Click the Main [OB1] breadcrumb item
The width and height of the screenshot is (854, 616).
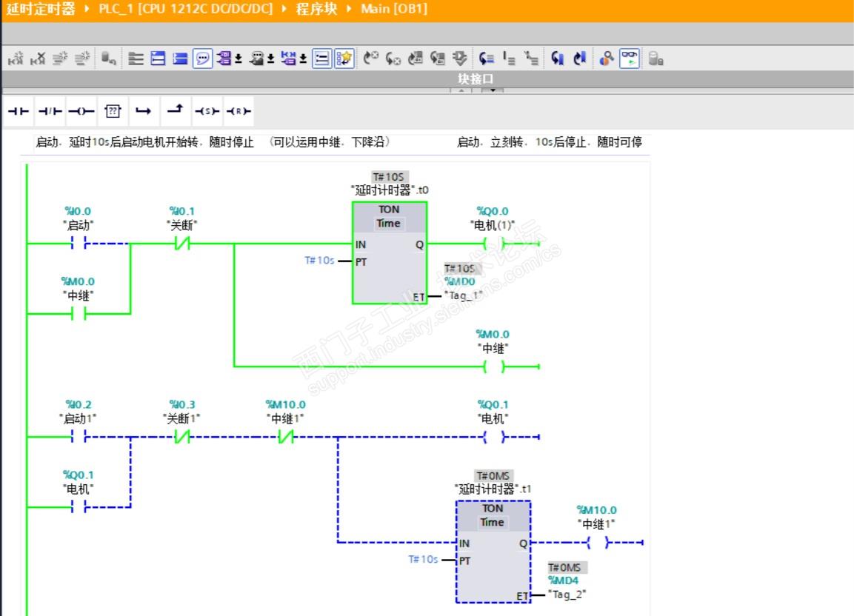pos(394,9)
